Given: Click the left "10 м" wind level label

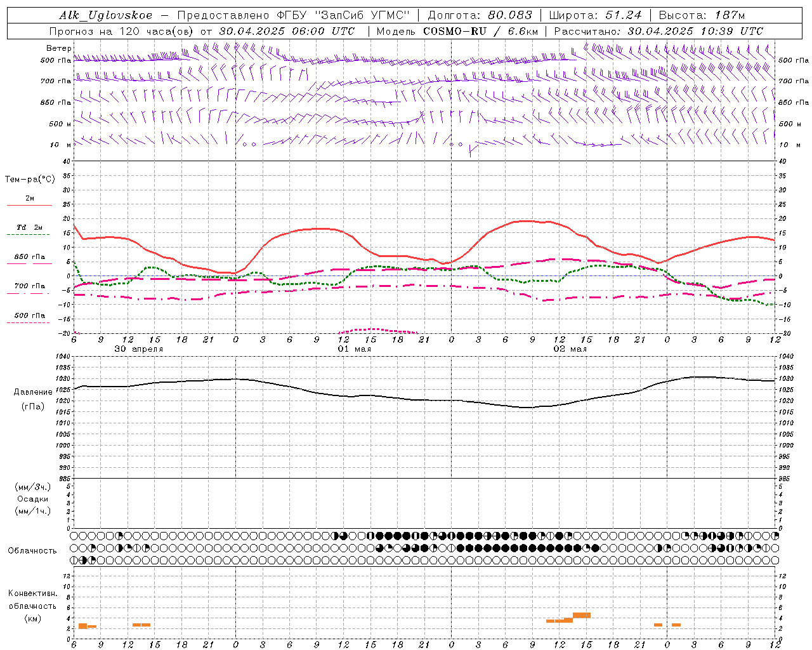Looking at the screenshot, I should [60, 145].
